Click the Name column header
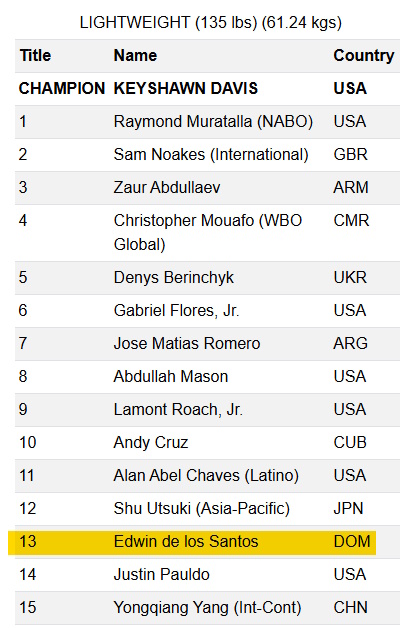This screenshot has width=400, height=628. point(135,56)
